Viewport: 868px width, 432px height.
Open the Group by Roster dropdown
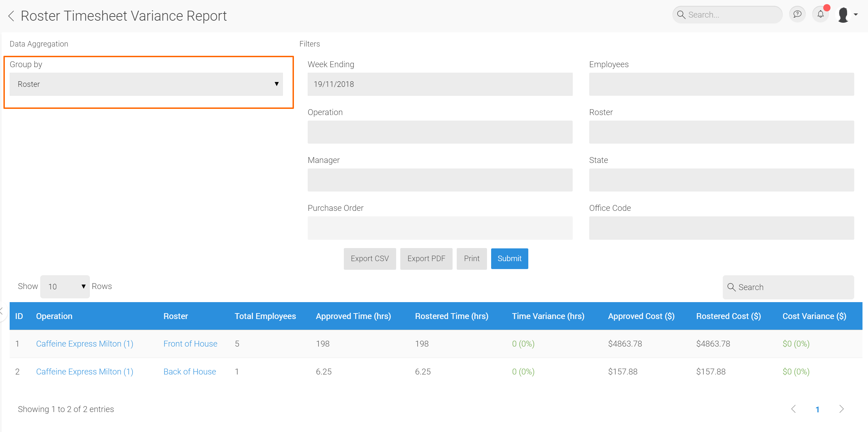click(146, 84)
